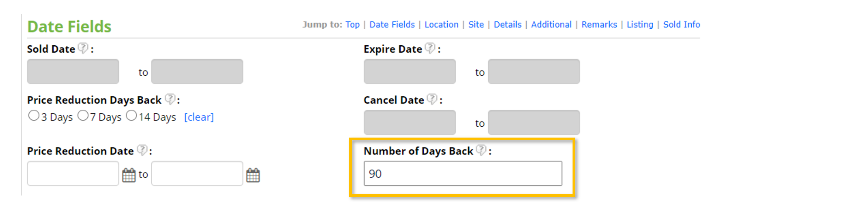Click help icon beside Price Reduction Date
This screenshot has height=209, width=868.
[x=142, y=150]
